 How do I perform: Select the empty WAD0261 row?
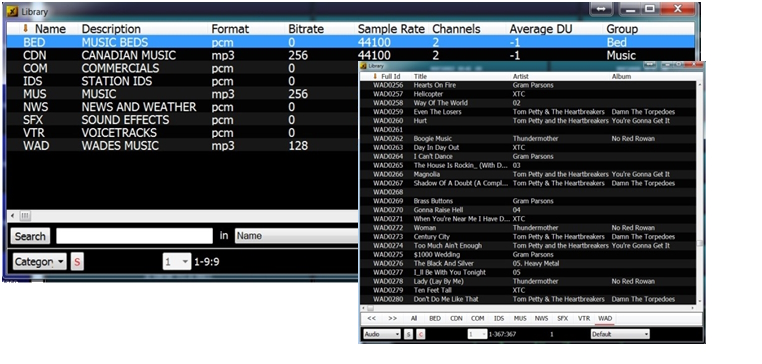[x=528, y=130]
